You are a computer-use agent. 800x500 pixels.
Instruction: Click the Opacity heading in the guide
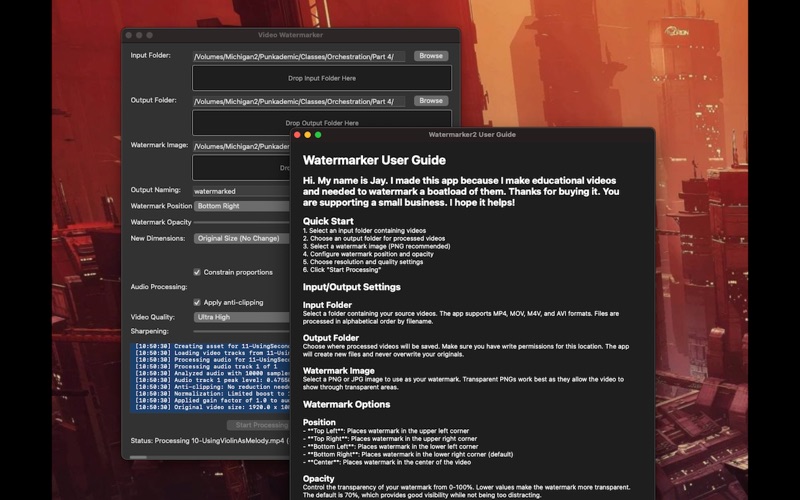(x=318, y=479)
